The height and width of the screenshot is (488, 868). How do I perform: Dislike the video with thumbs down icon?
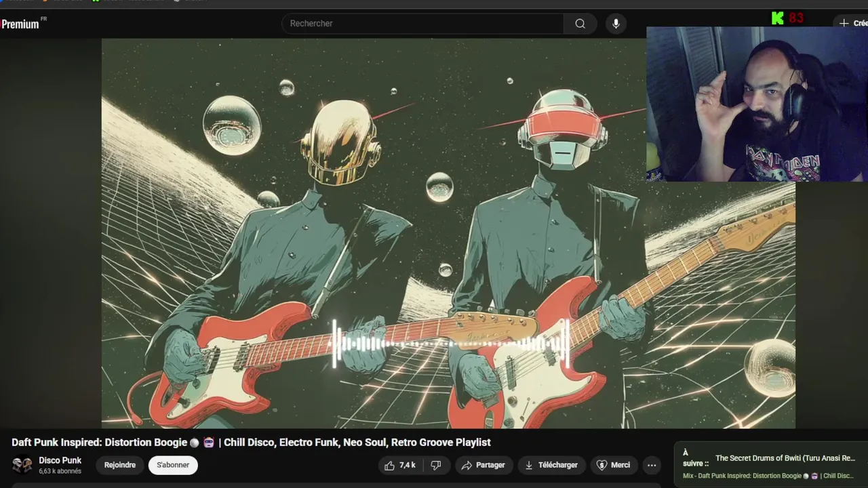tap(436, 465)
